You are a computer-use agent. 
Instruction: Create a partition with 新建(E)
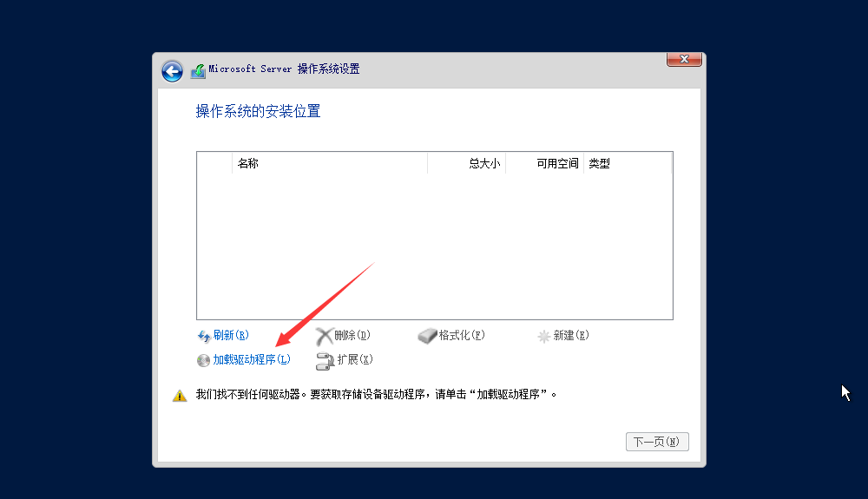coord(570,335)
